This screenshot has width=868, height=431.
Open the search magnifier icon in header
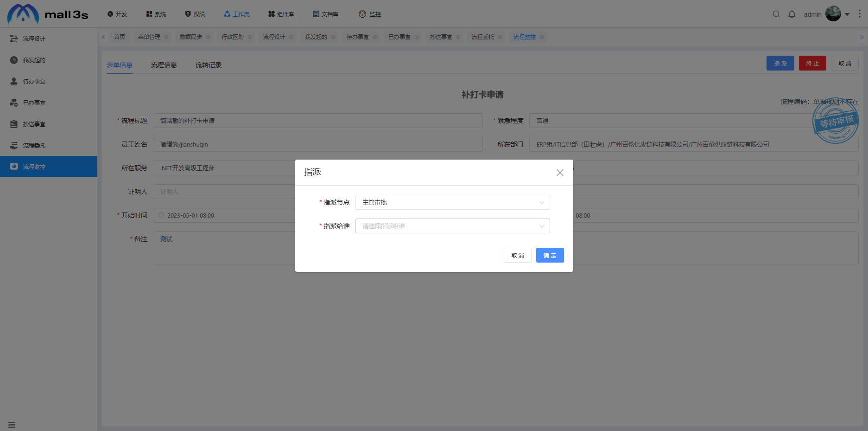click(x=776, y=14)
